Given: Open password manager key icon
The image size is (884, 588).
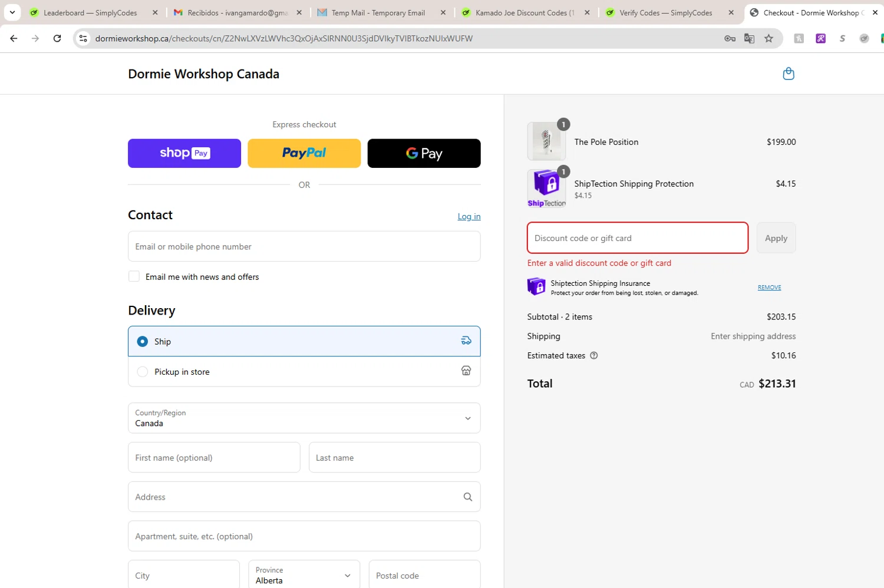Looking at the screenshot, I should 730,38.
